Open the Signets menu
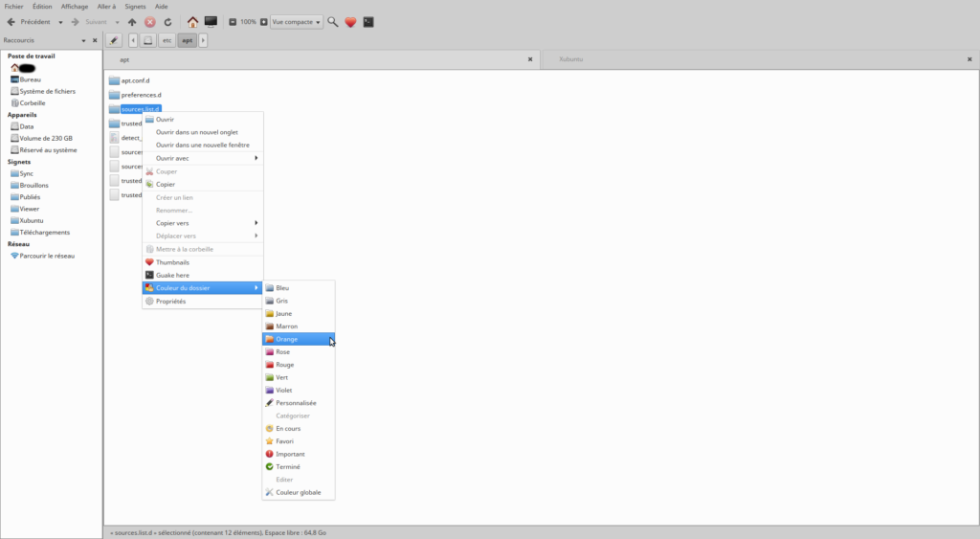This screenshot has width=980, height=539. [135, 7]
